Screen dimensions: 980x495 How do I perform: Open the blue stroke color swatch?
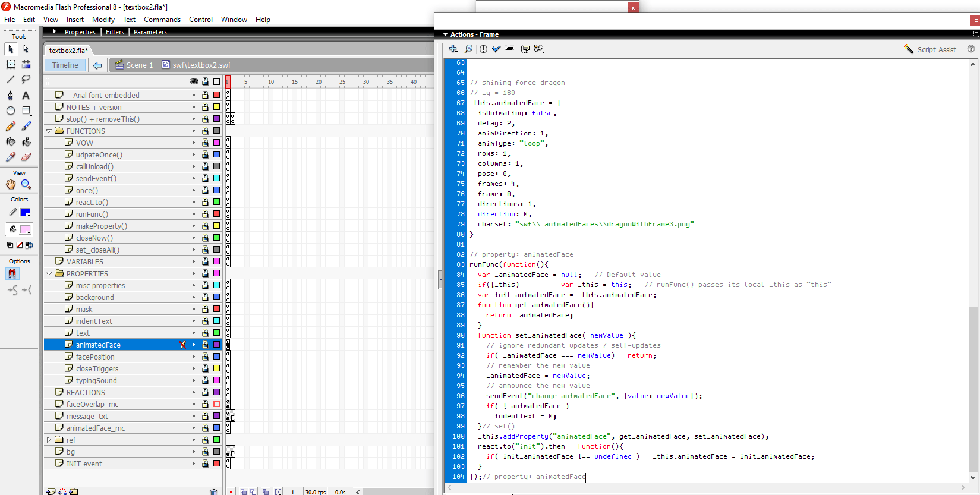coord(25,212)
